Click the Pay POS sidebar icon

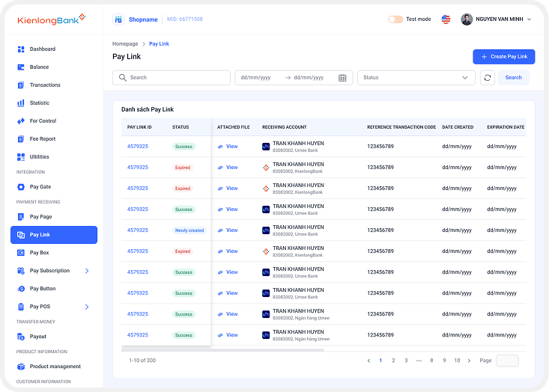(x=21, y=307)
